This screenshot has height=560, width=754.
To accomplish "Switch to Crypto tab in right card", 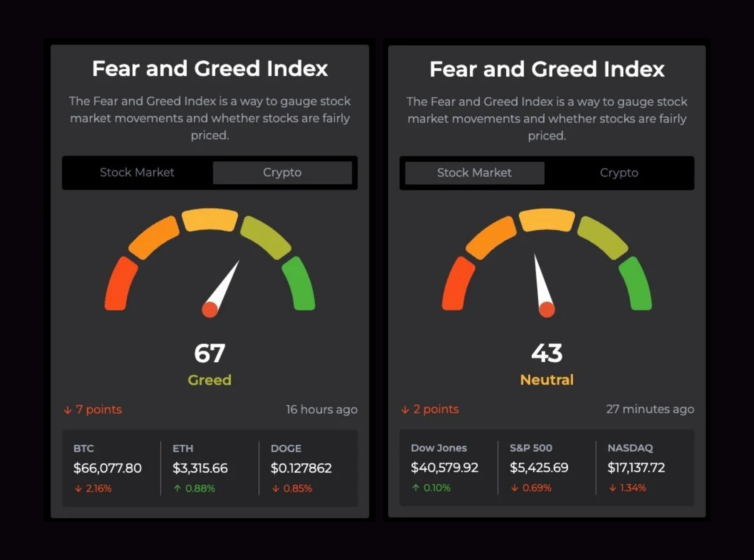I will pos(619,173).
